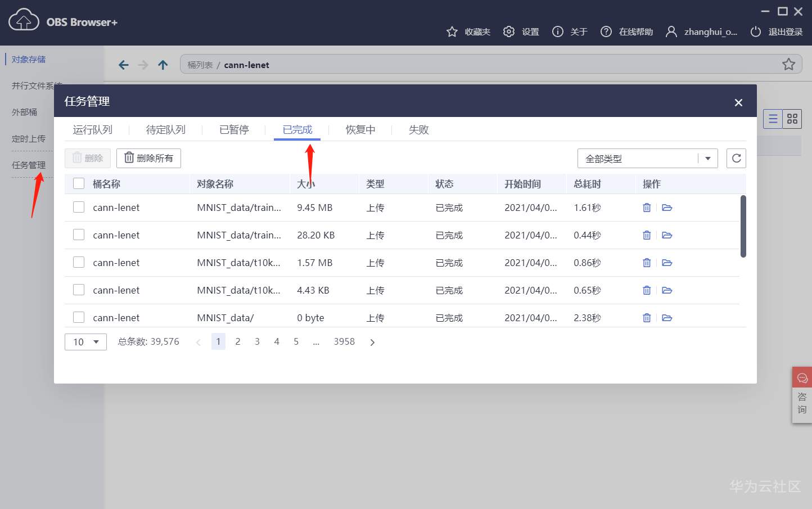812x509 pixels.
Task: Go back with the left arrow
Action: pyautogui.click(x=124, y=65)
